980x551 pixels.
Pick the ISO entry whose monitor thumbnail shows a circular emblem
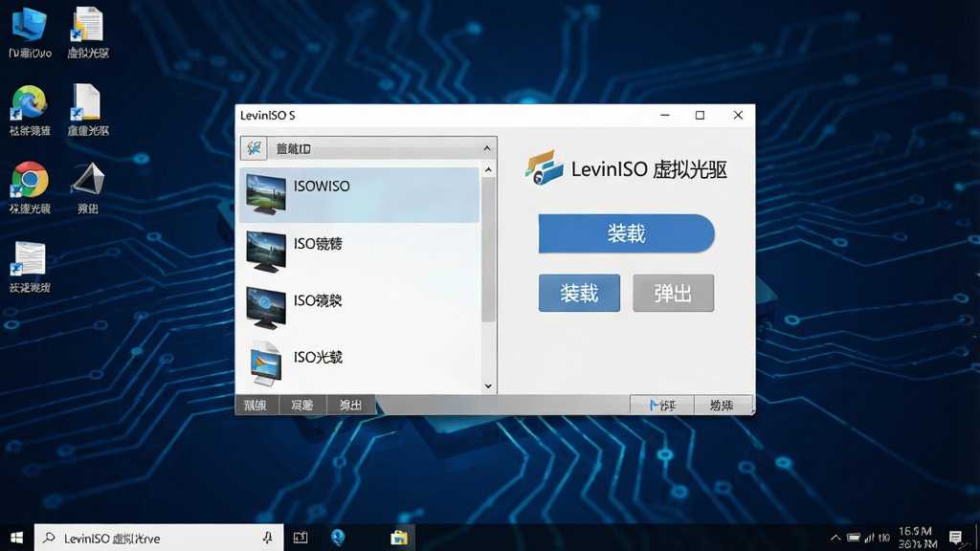pyautogui.click(x=360, y=307)
